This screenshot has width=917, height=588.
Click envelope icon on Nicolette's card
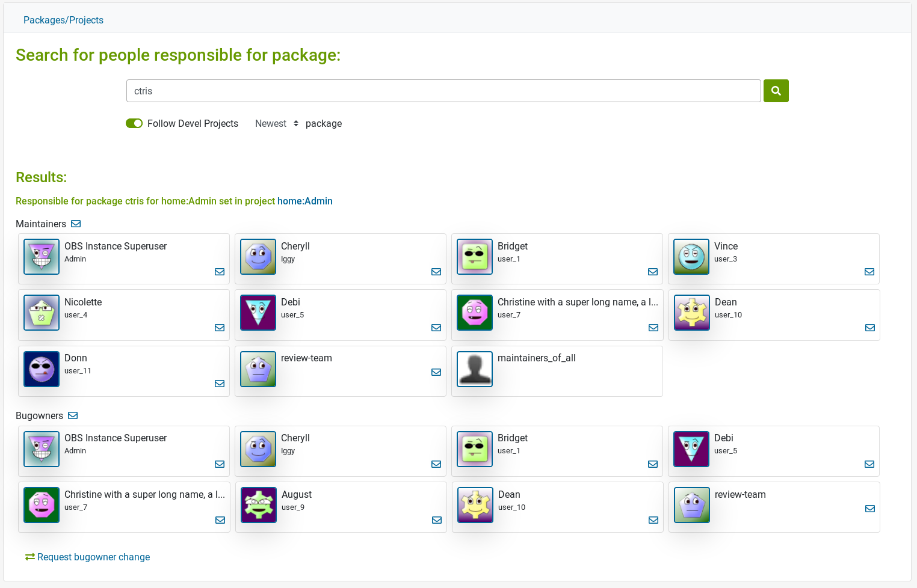click(220, 328)
